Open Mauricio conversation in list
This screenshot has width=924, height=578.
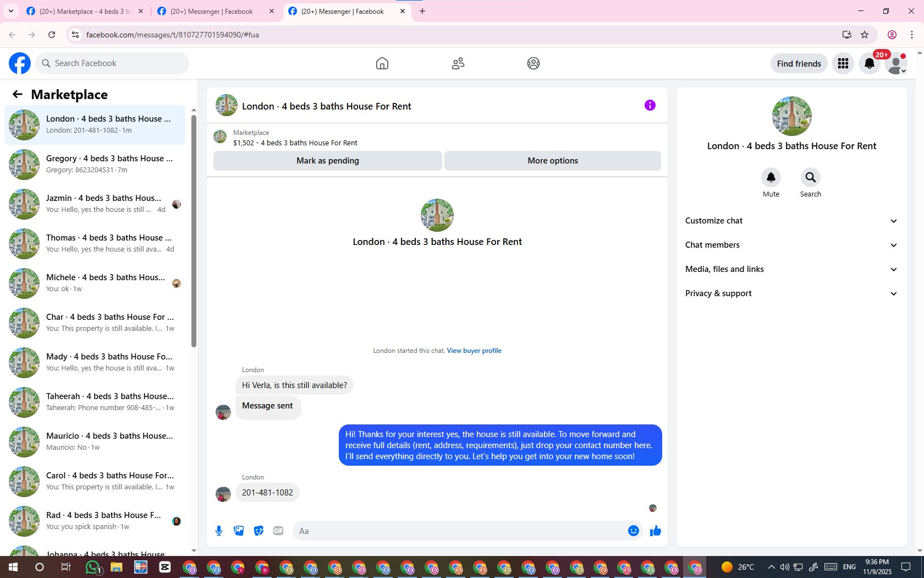click(95, 441)
